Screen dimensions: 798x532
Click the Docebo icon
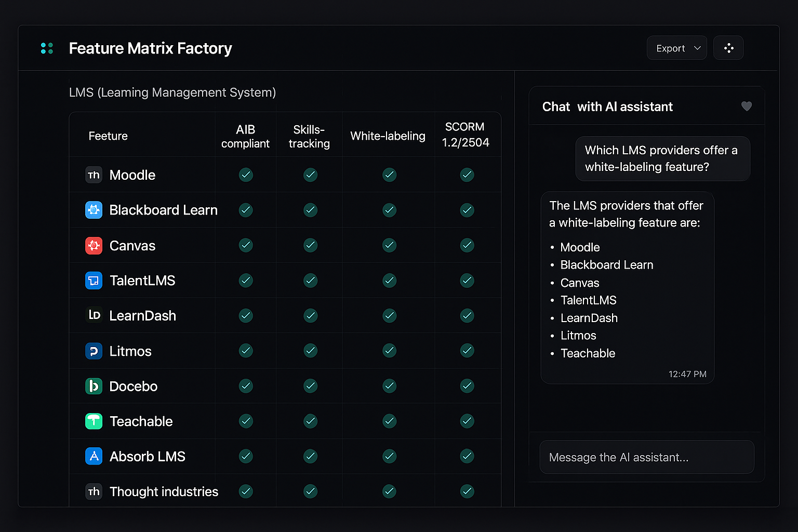[x=94, y=386]
